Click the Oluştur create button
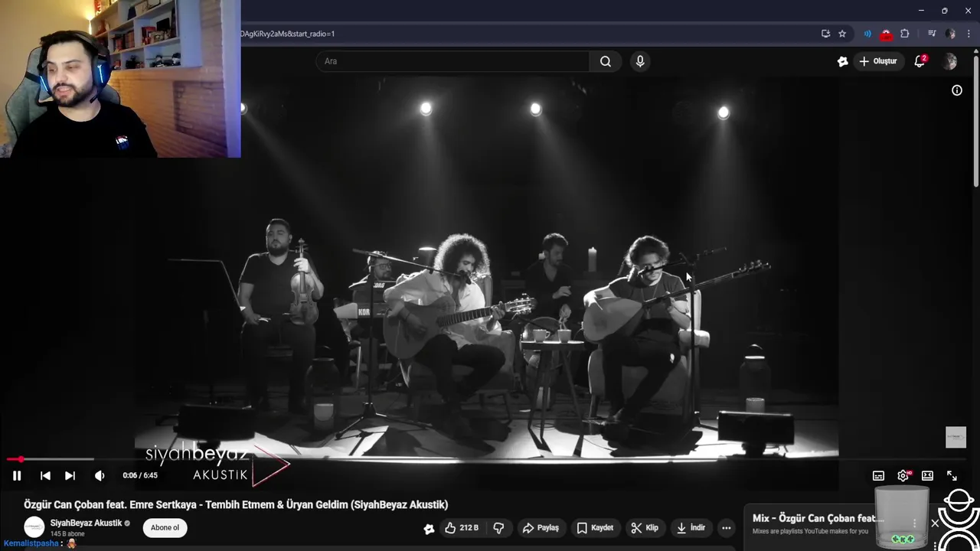The height and width of the screenshot is (551, 980). (x=878, y=61)
